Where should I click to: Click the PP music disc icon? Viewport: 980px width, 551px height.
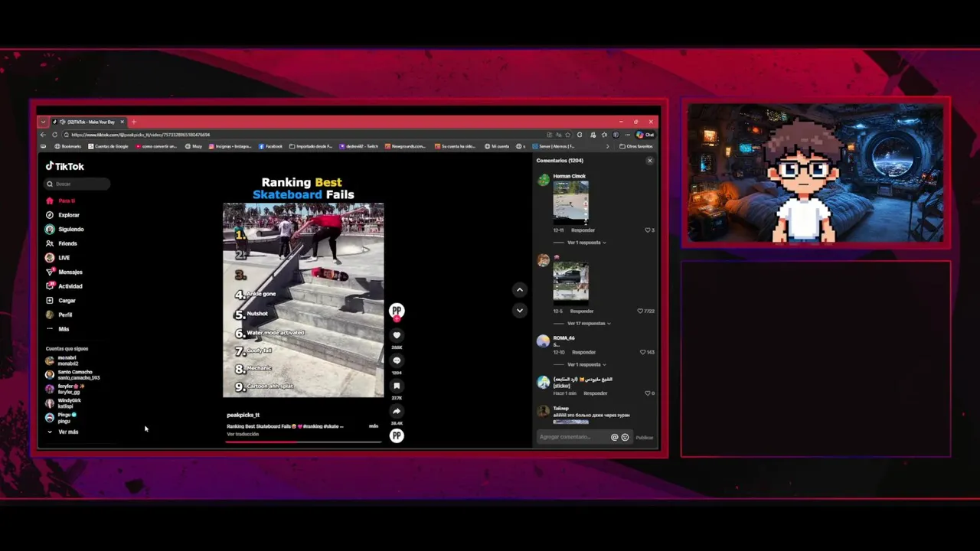click(397, 435)
